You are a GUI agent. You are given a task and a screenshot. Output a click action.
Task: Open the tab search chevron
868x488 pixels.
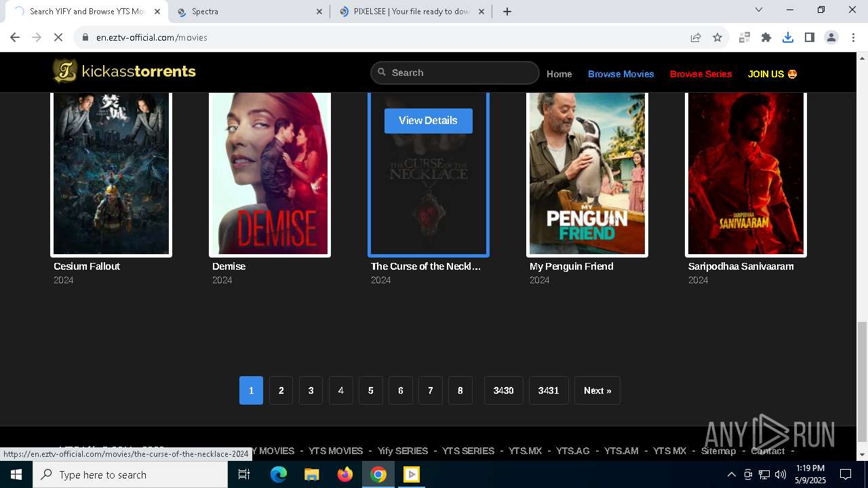coord(759,9)
